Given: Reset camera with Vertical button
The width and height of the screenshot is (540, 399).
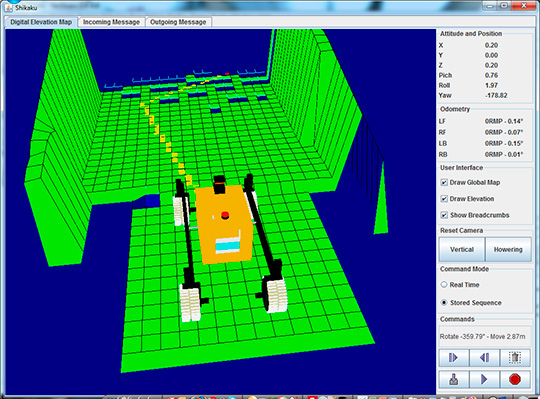Looking at the screenshot, I should tap(462, 249).
